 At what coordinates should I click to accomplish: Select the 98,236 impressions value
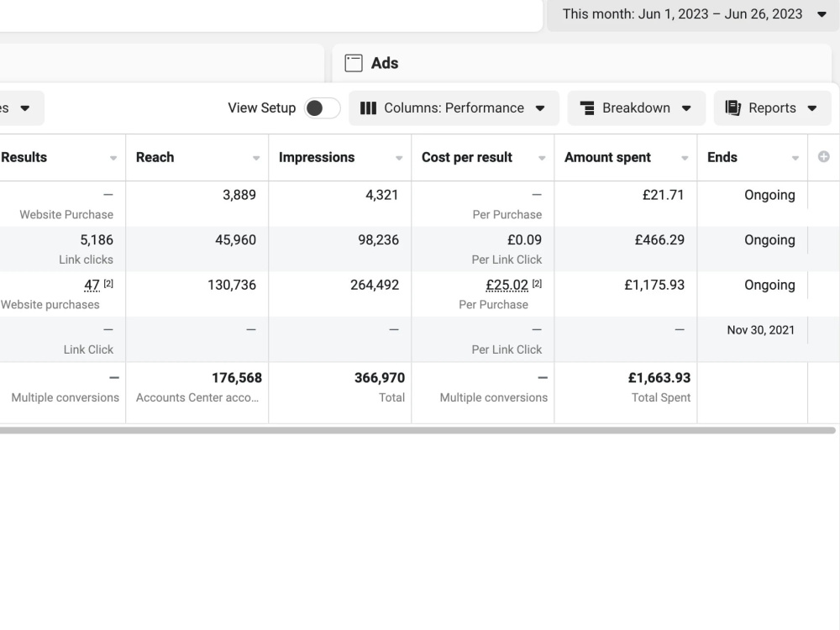click(x=379, y=240)
